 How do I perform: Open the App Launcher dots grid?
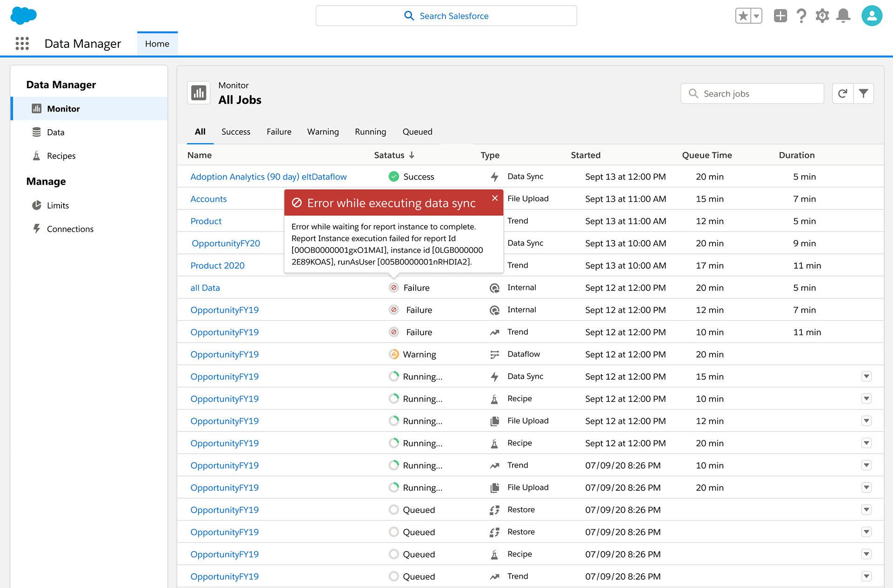pos(22,43)
